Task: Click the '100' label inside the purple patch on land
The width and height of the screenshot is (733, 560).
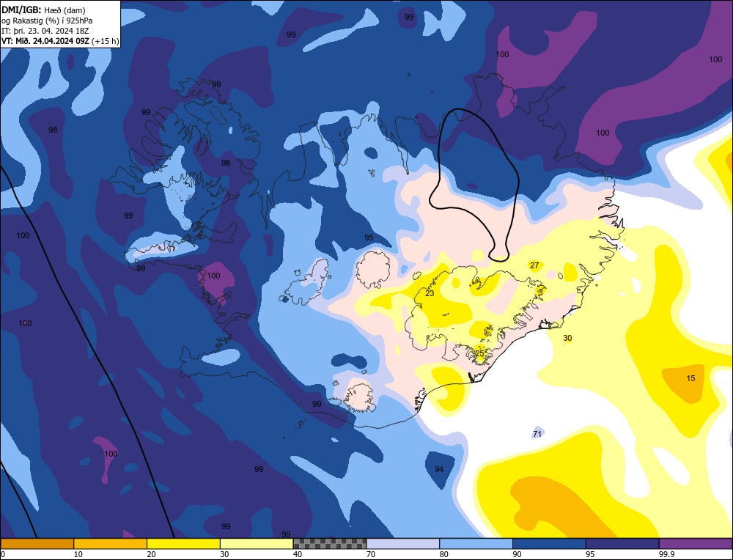Action: [213, 276]
